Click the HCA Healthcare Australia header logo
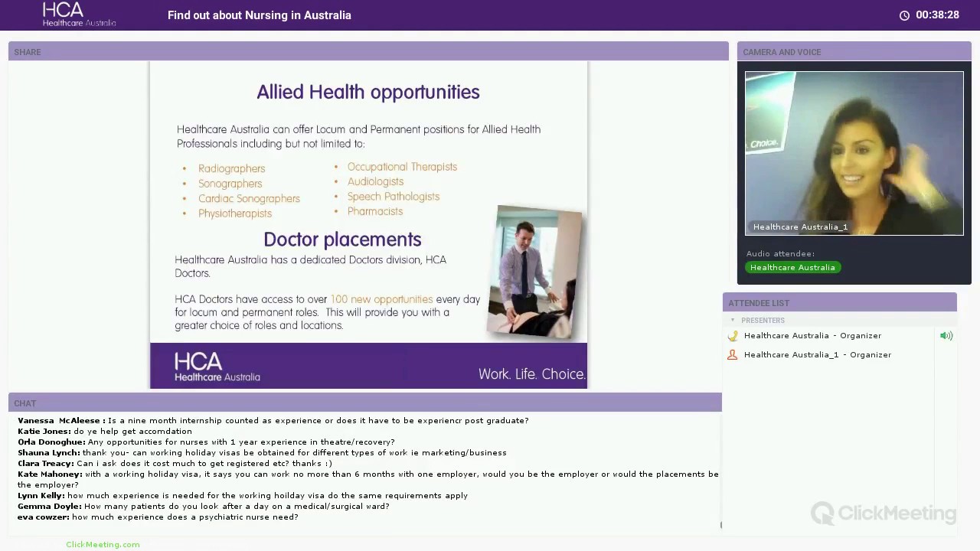Image resolution: width=980 pixels, height=551 pixels. (x=79, y=15)
